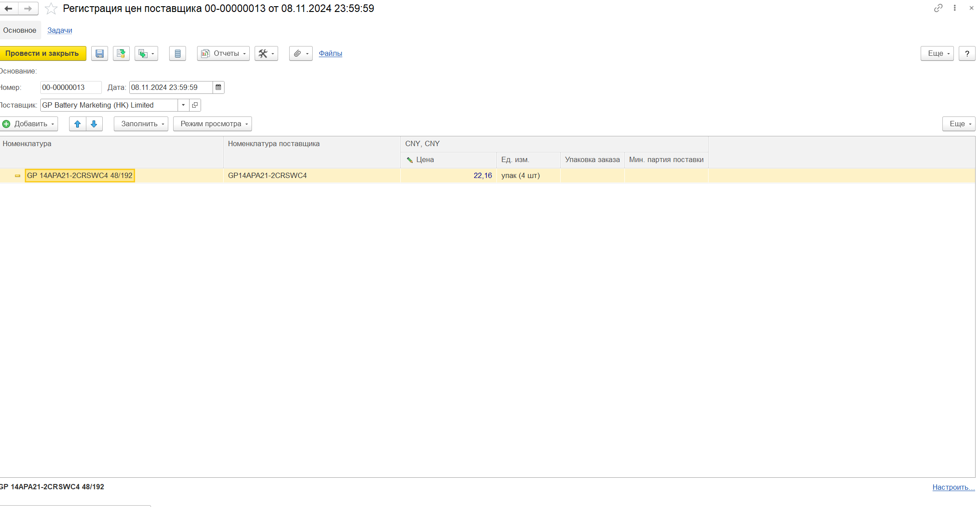Open the wrench and hammer tools menu

click(266, 54)
